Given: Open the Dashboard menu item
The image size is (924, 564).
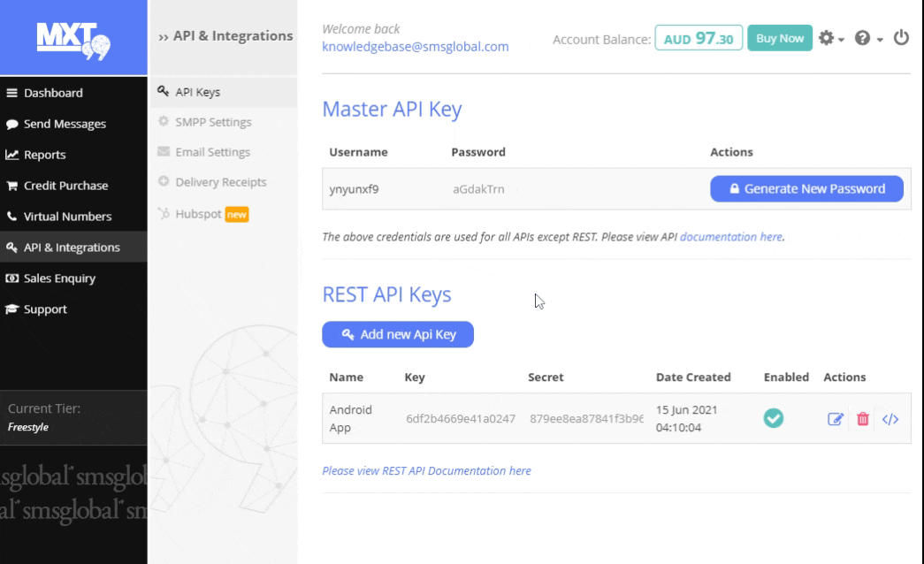Looking at the screenshot, I should 53,93.
